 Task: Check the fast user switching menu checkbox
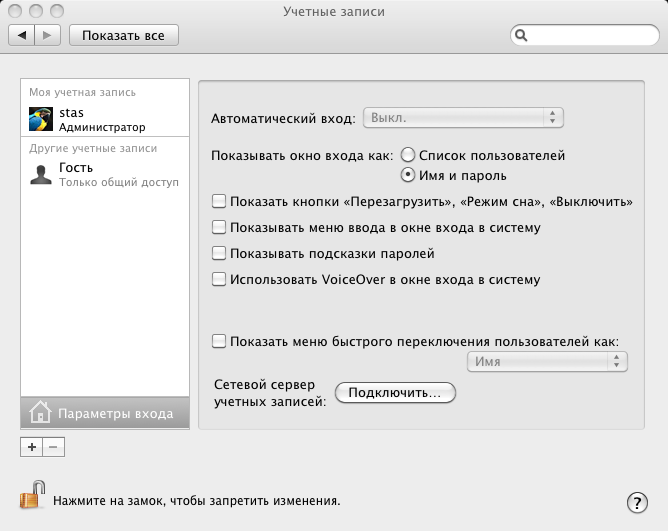pos(219,341)
